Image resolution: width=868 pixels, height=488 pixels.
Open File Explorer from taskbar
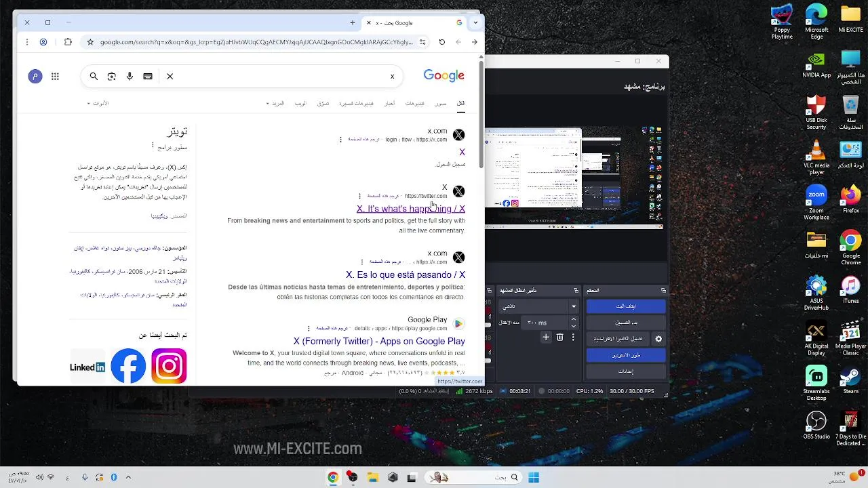tap(372, 478)
